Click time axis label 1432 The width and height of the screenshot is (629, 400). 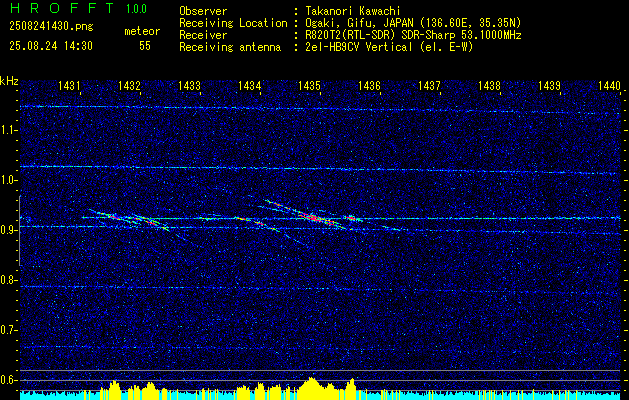pyautogui.click(x=129, y=85)
